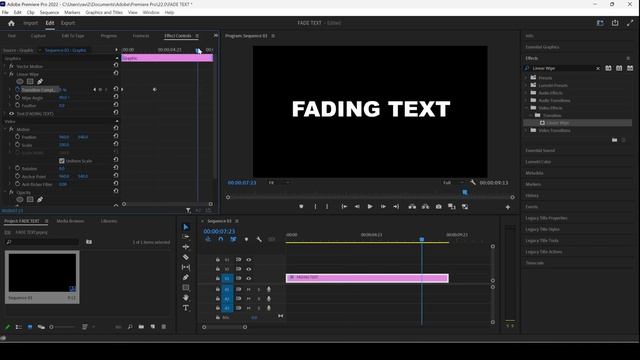Toggle V1 track output eye

(x=249, y=278)
